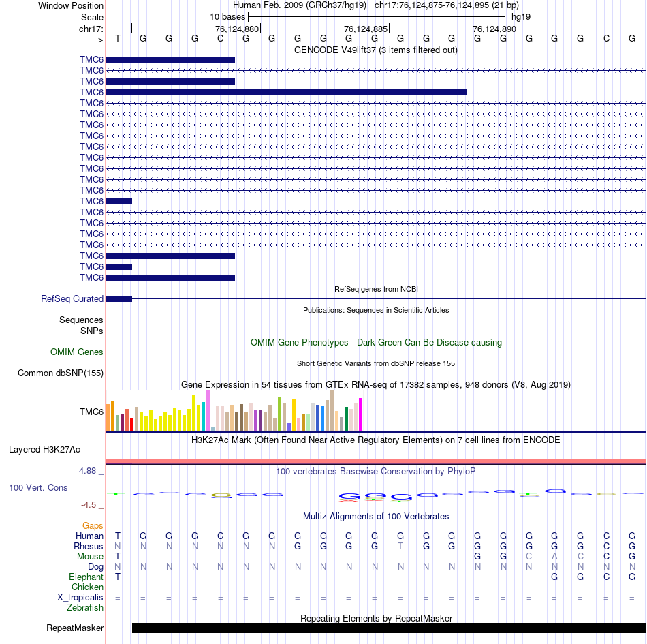
Task: Click the Sequences track label
Action: [x=81, y=320]
